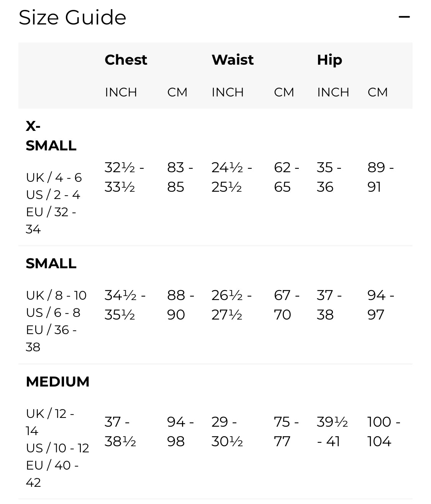431x504 pixels.
Task: Select X-Small chest inch value 32½ - 33½
Action: [124, 177]
